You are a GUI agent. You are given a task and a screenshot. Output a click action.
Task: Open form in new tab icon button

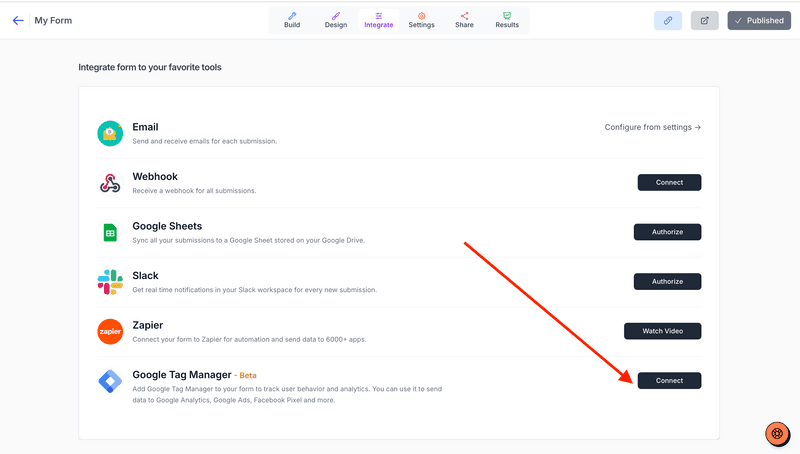(x=705, y=20)
